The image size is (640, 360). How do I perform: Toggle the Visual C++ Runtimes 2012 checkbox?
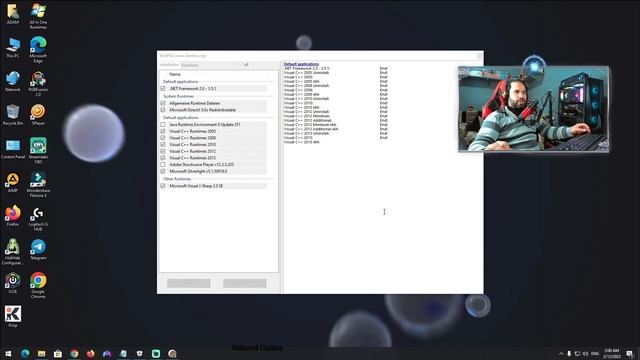pos(163,151)
